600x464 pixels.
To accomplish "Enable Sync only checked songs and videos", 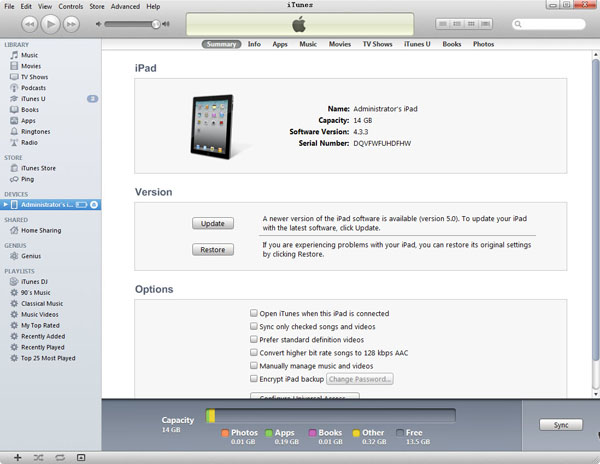I will point(253,326).
